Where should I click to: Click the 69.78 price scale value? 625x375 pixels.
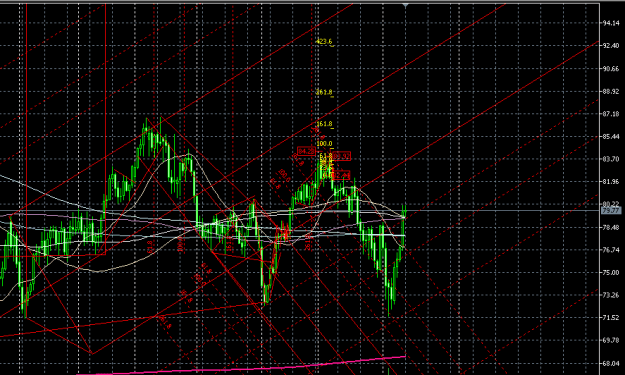(x=611, y=340)
